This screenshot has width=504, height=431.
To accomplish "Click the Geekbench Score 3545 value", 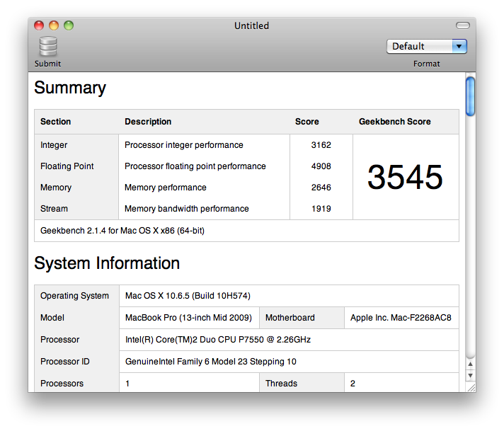I will coord(405,177).
